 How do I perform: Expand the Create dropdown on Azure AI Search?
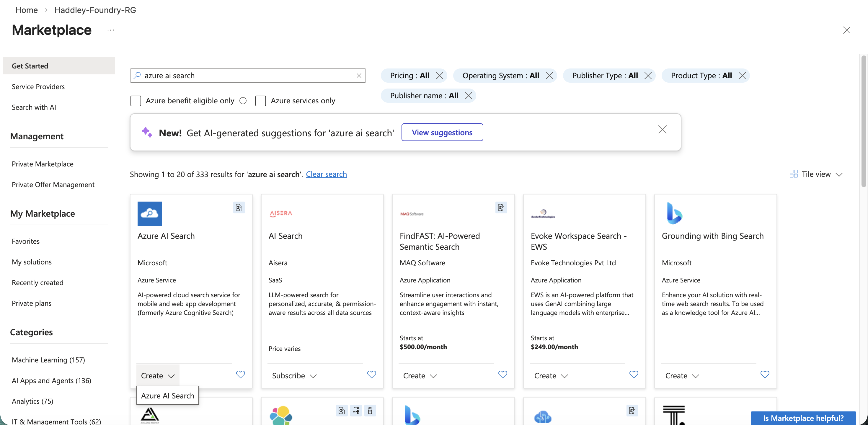157,375
